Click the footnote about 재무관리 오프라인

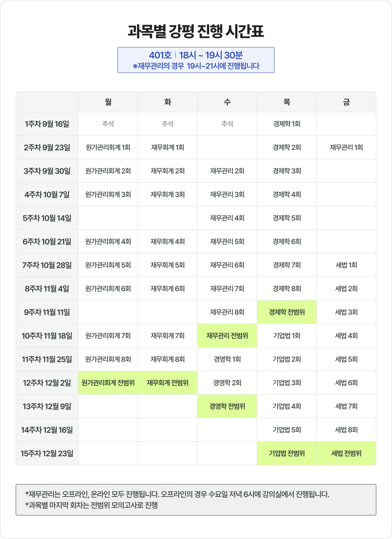point(177,494)
